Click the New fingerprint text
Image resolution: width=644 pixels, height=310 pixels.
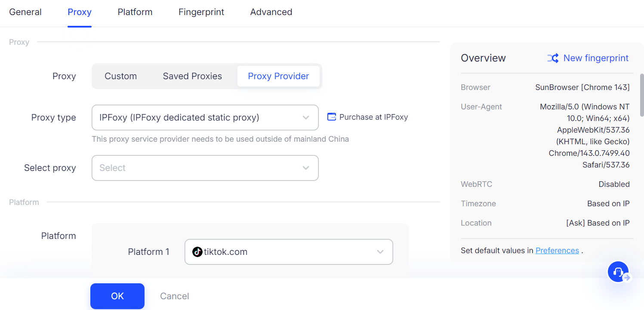click(596, 58)
